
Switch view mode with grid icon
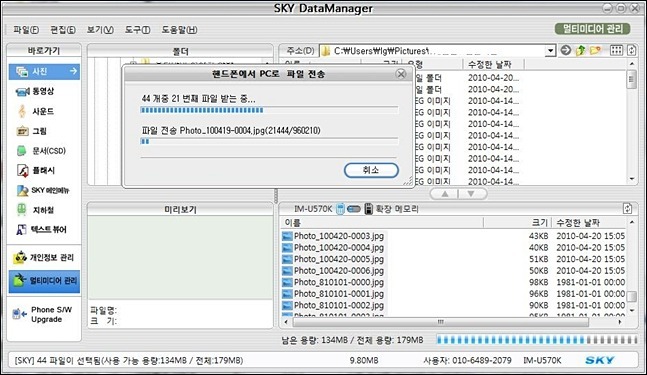coord(616,50)
